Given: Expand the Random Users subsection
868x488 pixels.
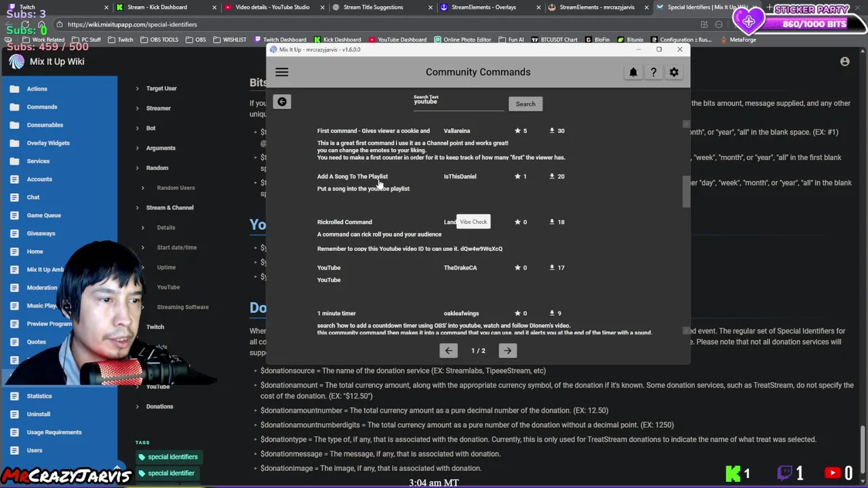Looking at the screenshot, I should tap(176, 188).
